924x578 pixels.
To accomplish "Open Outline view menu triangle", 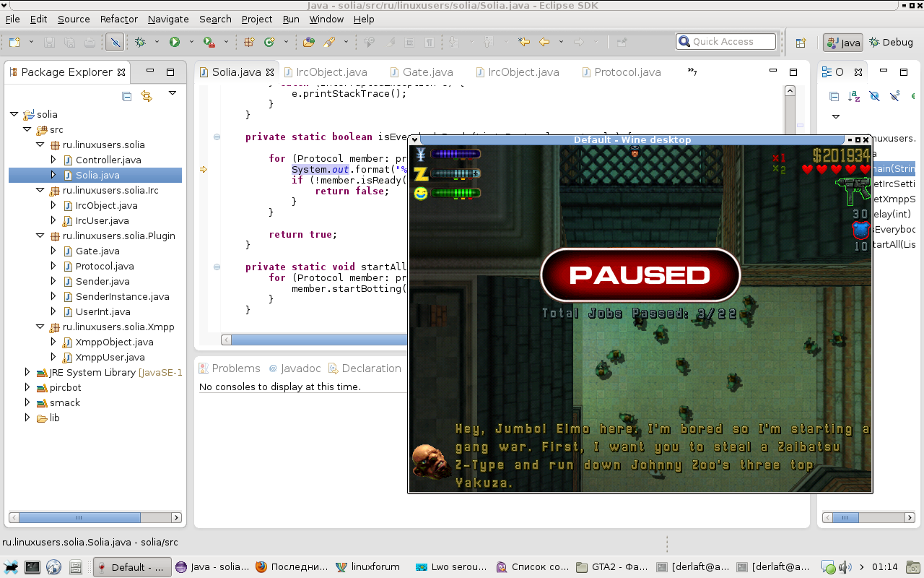I will [x=836, y=116].
